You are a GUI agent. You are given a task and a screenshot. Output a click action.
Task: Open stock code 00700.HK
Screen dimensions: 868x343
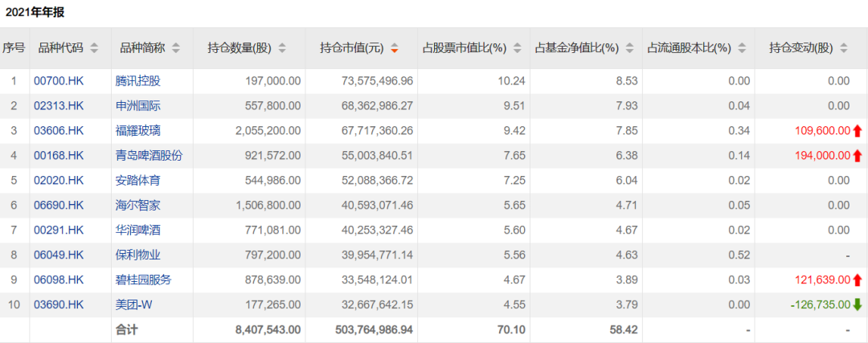pyautogui.click(x=59, y=81)
